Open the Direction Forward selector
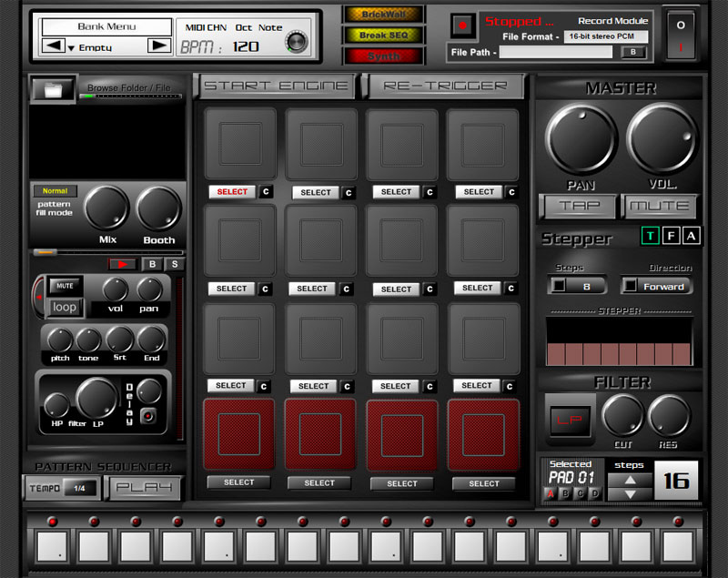The image size is (728, 578). [x=655, y=286]
